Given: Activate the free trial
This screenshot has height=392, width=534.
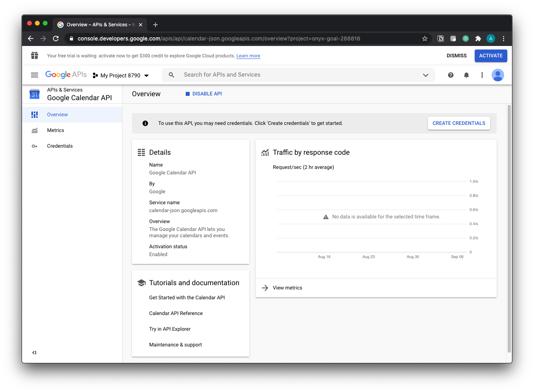Looking at the screenshot, I should [490, 56].
